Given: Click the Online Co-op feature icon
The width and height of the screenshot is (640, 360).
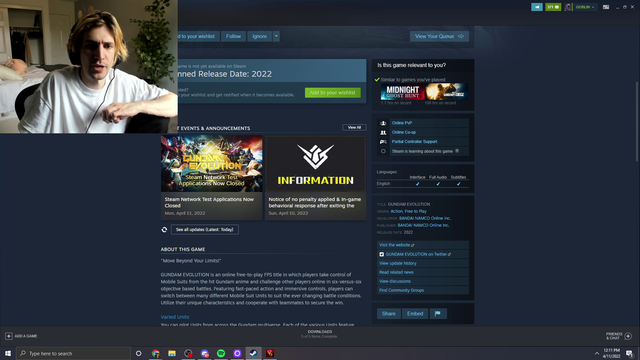Looking at the screenshot, I should pyautogui.click(x=383, y=132).
